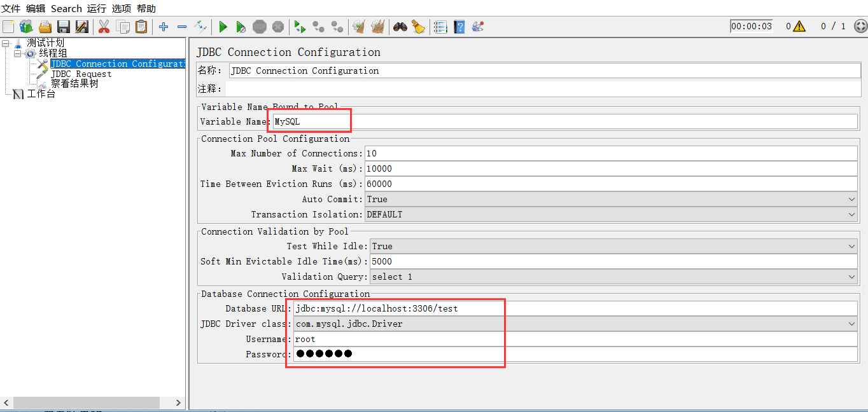Open the 运行 menu
The image size is (868, 412).
point(97,8)
